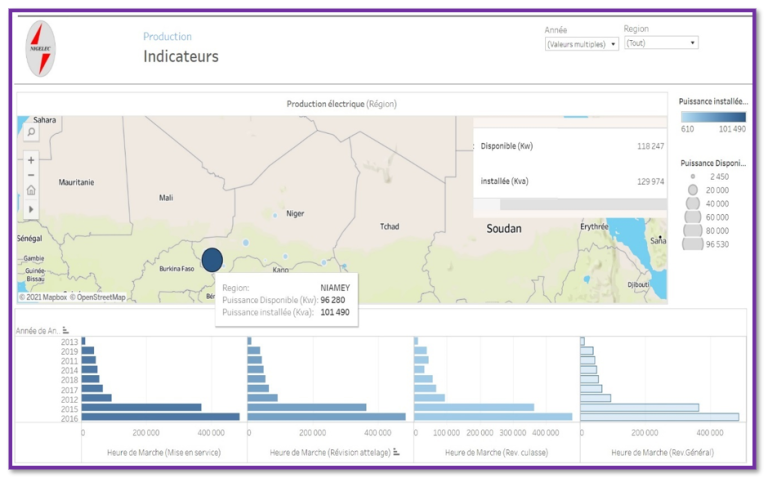The image size is (768, 478).
Task: Select the 2016 bar in Rev Général chart
Action: coord(659,417)
